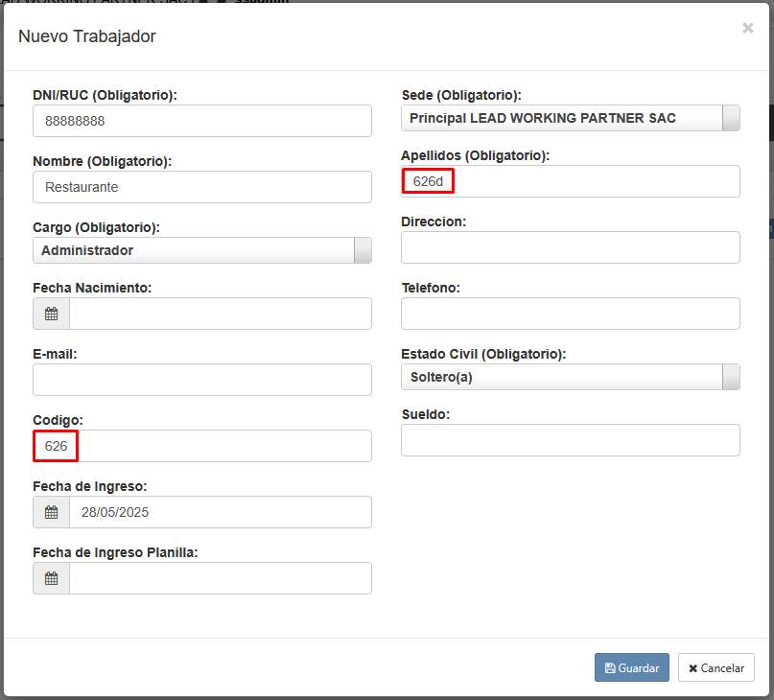Focus the Telefono input field

(x=571, y=314)
